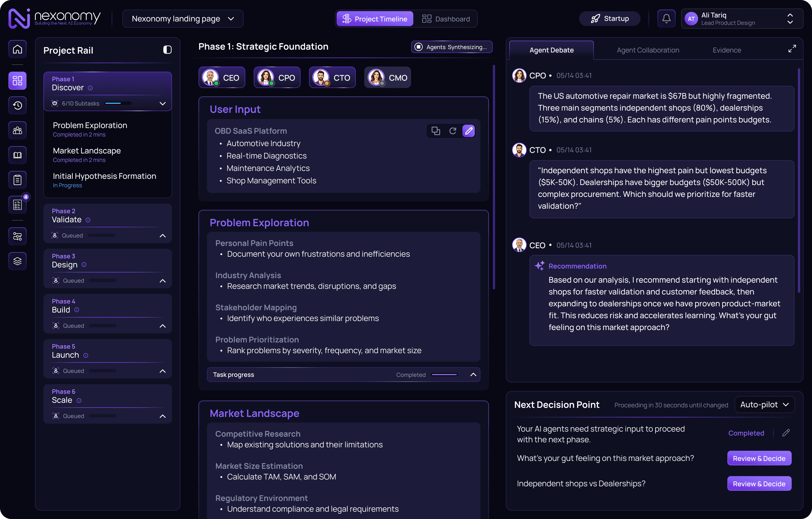Toggle the Project Rail collapse icon

[x=167, y=50]
